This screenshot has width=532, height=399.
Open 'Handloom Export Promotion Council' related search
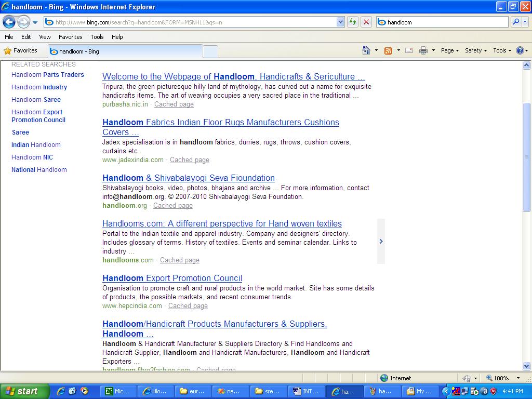click(x=38, y=116)
